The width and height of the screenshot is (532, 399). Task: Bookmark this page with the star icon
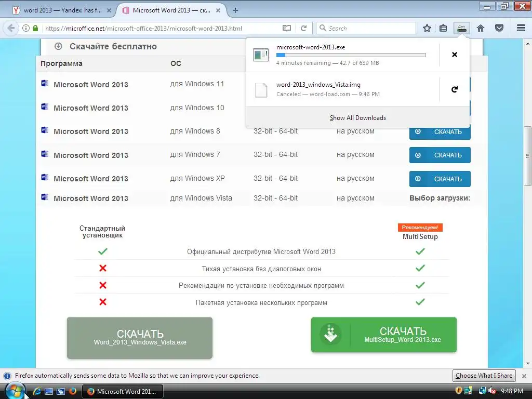(x=427, y=28)
